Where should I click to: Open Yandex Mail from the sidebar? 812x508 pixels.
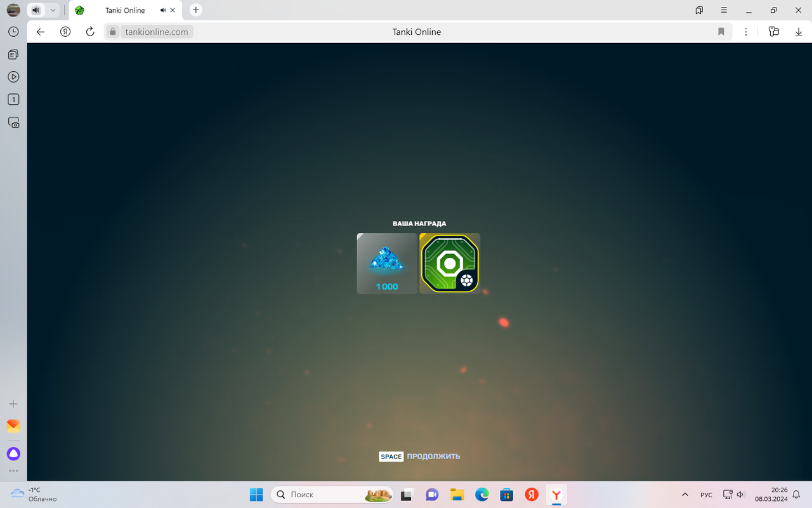point(13,425)
